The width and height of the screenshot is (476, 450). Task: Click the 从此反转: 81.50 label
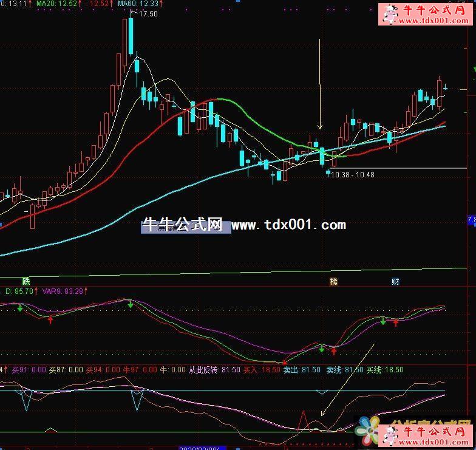pos(214,369)
